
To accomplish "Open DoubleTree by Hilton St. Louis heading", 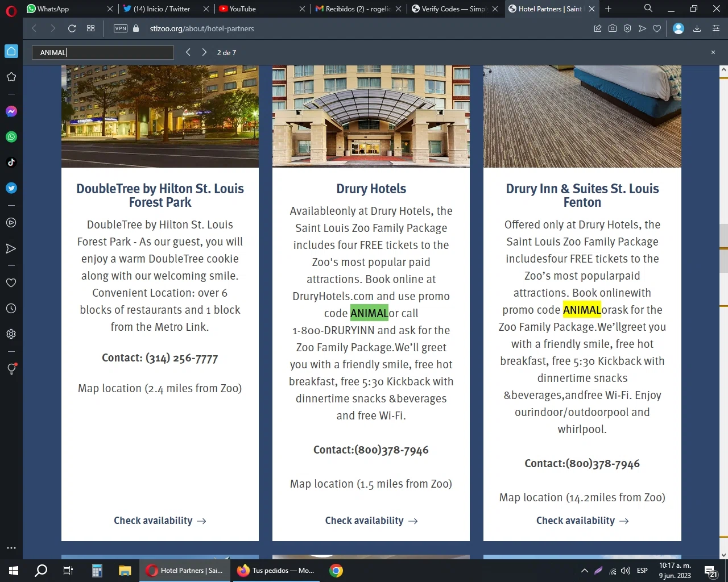I will tap(160, 196).
